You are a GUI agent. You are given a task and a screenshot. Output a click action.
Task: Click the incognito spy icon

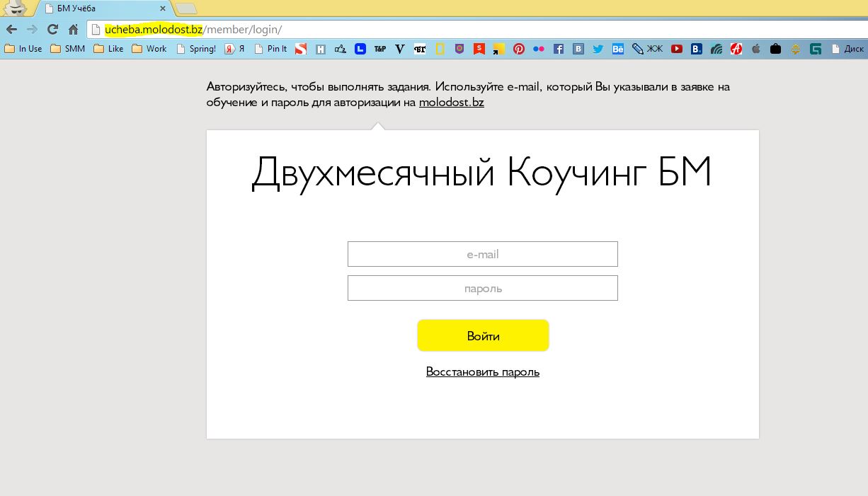click(x=15, y=8)
